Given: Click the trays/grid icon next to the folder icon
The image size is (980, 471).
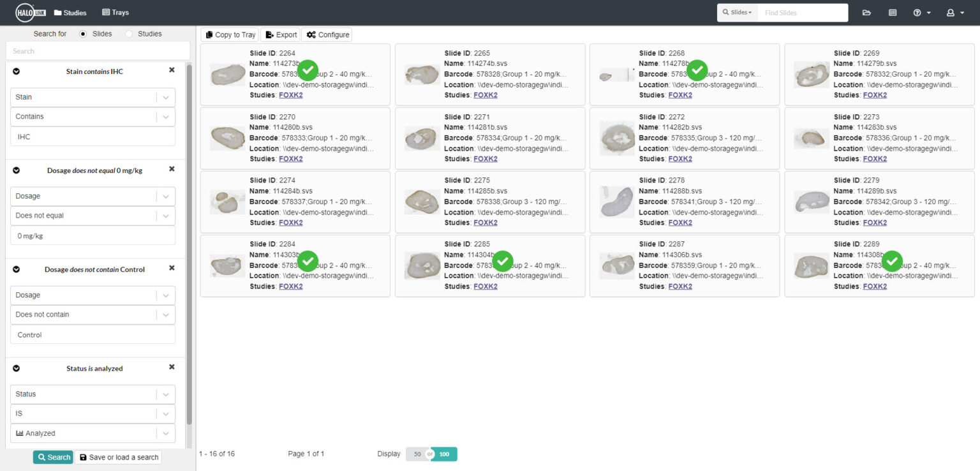Looking at the screenshot, I should (892, 12).
